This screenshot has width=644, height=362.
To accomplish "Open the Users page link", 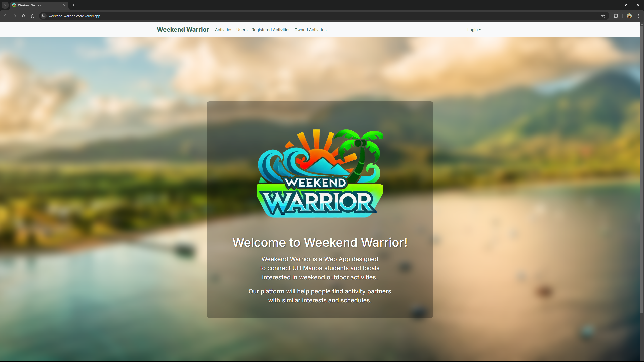I will 242,30.
